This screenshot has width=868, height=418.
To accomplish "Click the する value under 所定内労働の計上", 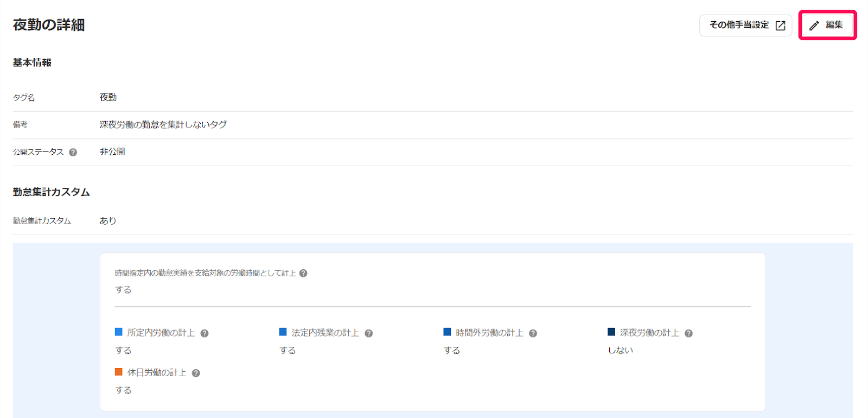I will [123, 350].
